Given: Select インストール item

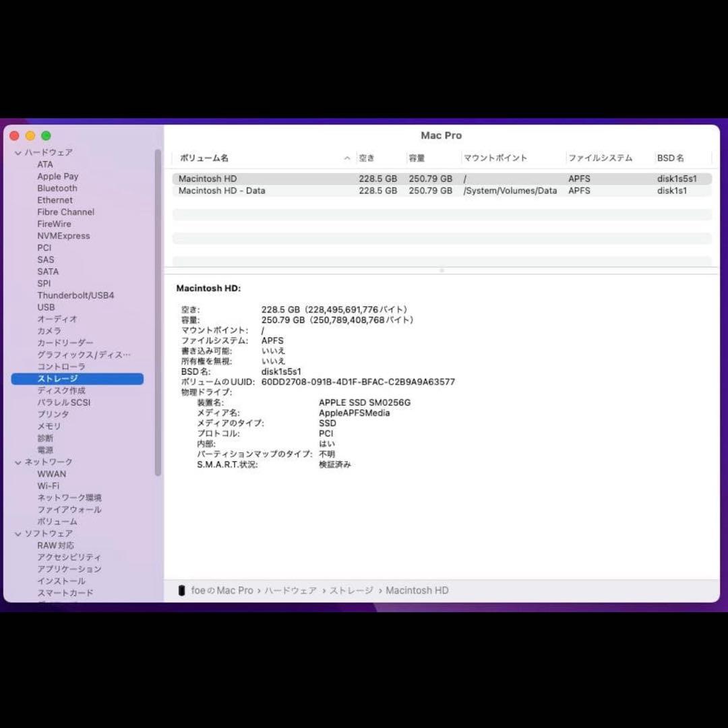Looking at the screenshot, I should pyautogui.click(x=61, y=581).
